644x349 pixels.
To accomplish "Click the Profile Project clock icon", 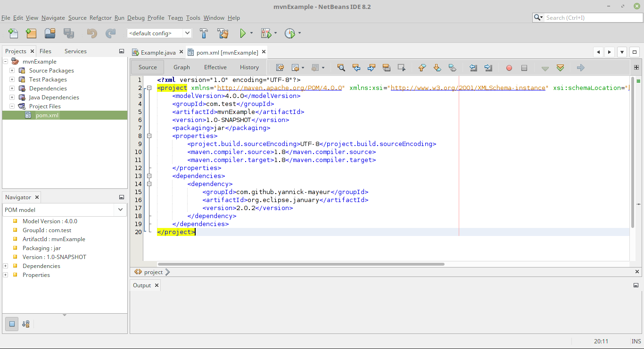I will (x=289, y=33).
